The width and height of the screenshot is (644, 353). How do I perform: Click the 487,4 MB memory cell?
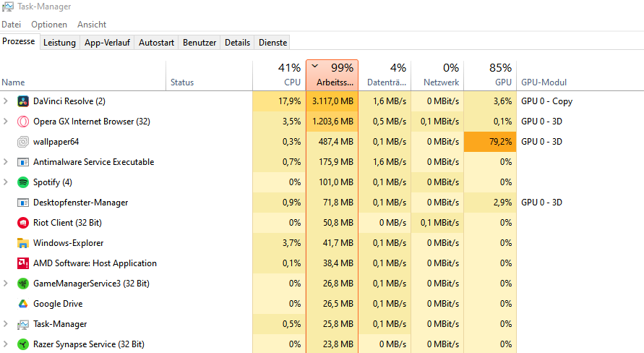click(x=332, y=142)
